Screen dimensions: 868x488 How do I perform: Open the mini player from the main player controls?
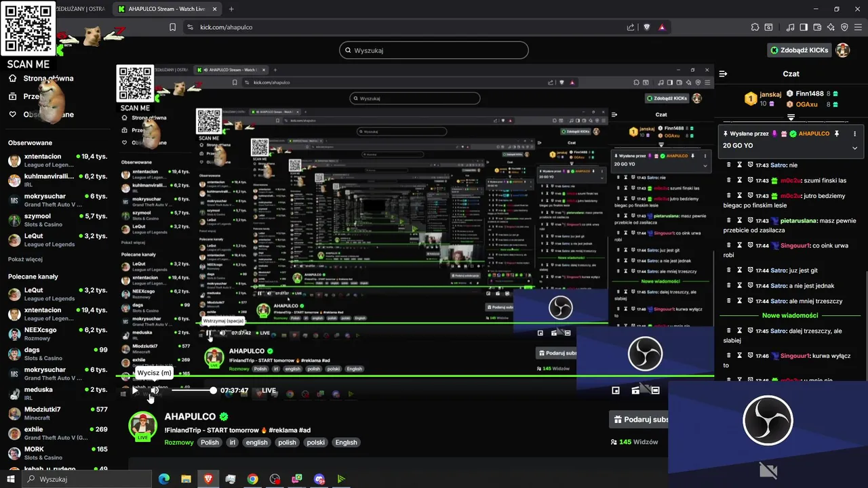pos(616,390)
